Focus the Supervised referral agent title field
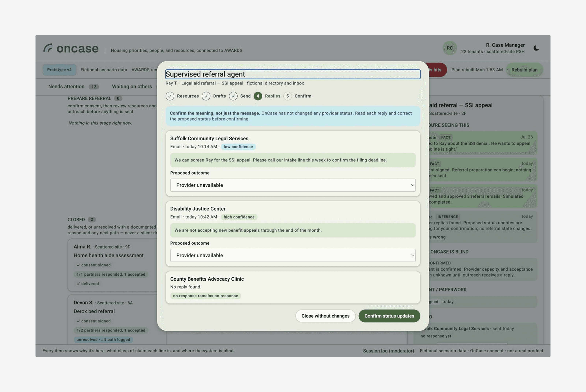Image resolution: width=586 pixels, height=392 pixels. click(x=293, y=74)
